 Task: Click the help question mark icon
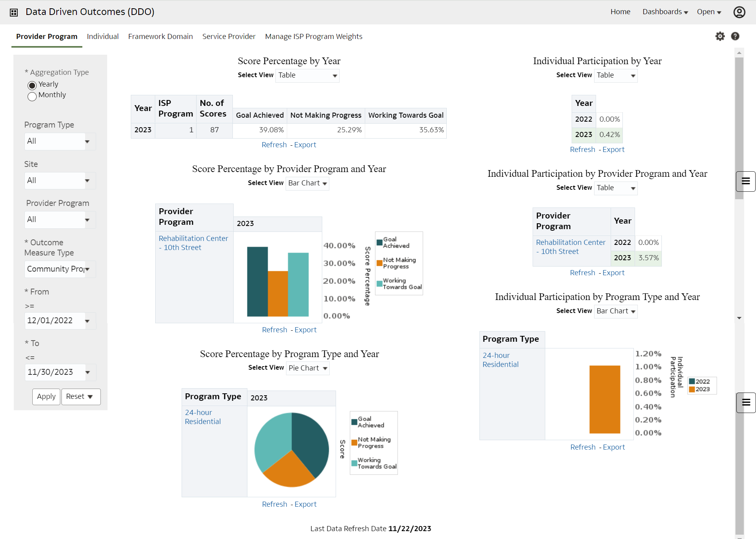(x=735, y=36)
